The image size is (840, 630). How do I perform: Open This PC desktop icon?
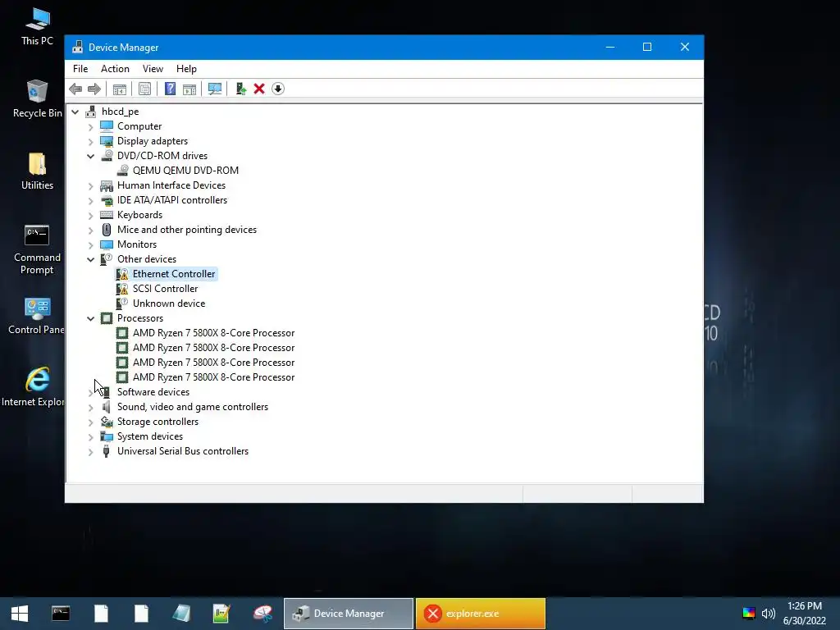[x=37, y=27]
